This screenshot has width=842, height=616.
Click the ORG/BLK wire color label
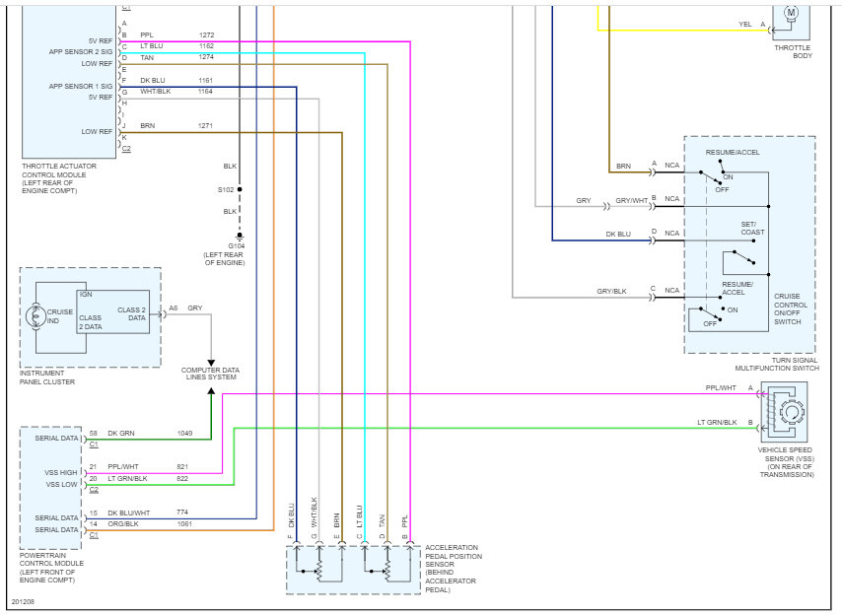tap(123, 523)
